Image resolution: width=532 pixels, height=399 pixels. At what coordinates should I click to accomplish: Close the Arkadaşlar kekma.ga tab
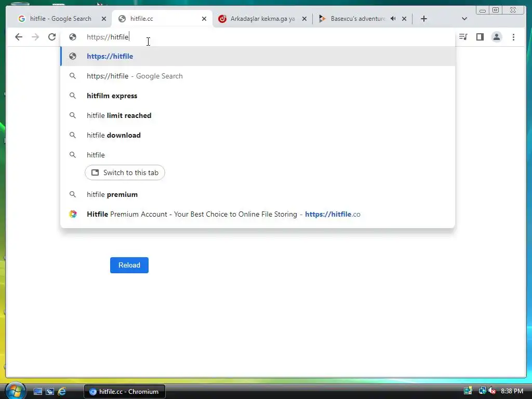(x=304, y=19)
